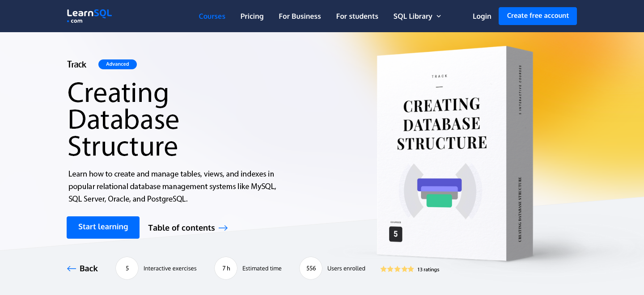
Task: Click the Start learning button
Action: click(103, 228)
